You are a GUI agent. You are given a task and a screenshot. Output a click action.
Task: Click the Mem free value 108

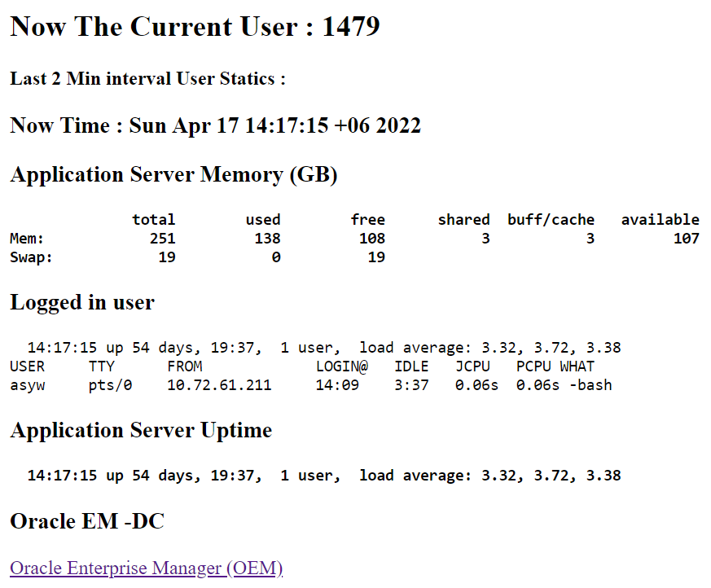[x=372, y=239]
